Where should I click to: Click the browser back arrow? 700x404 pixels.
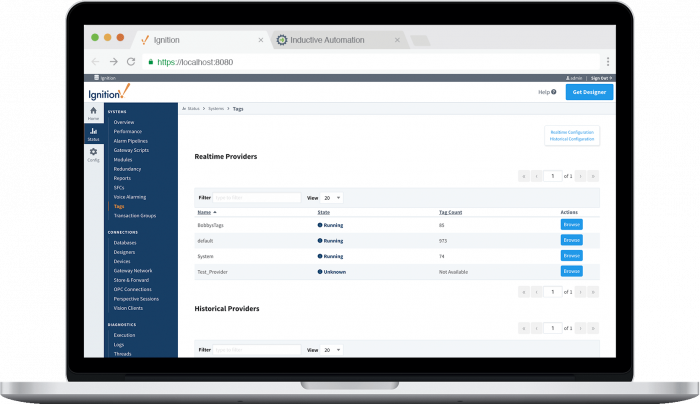click(95, 62)
